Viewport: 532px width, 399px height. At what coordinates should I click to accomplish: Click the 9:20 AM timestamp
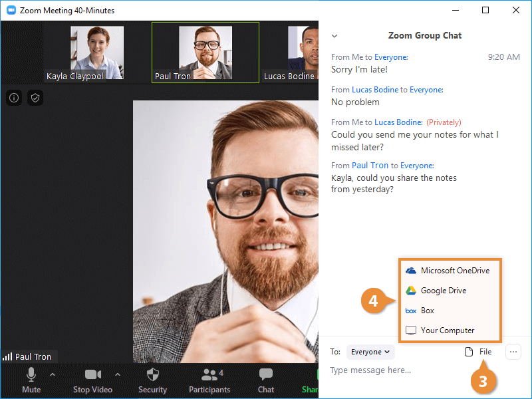tap(504, 57)
